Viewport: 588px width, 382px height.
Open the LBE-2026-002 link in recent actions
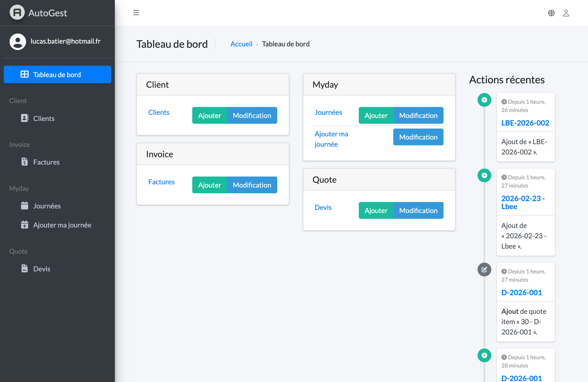525,123
